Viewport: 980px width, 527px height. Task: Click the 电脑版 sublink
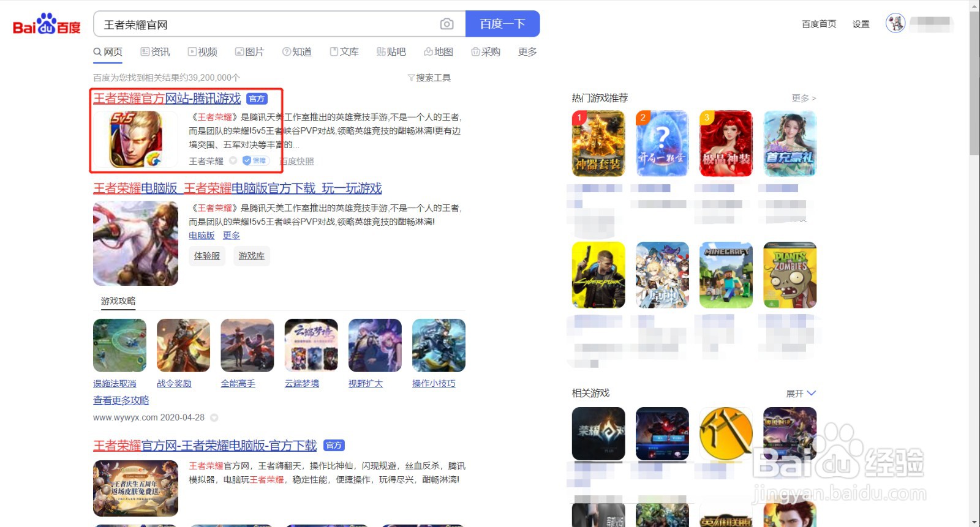tap(202, 236)
